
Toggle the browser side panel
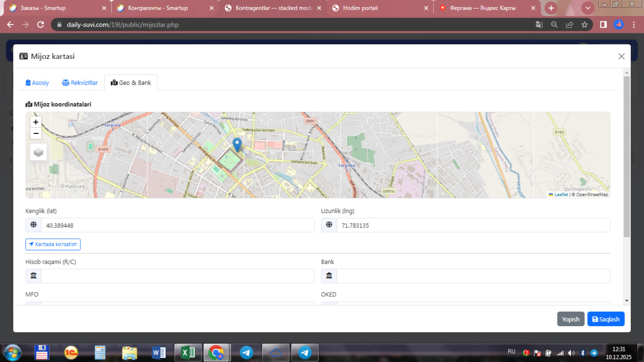(603, 25)
